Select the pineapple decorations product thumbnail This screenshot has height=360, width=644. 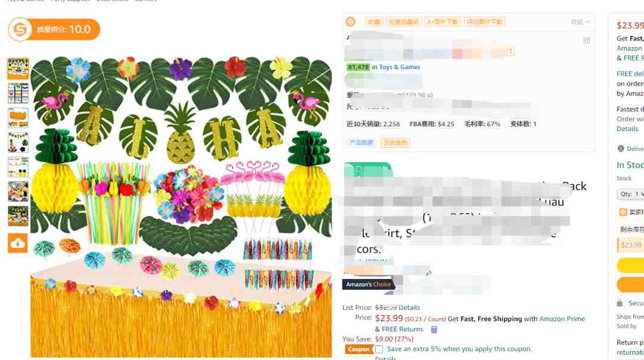[x=18, y=142]
